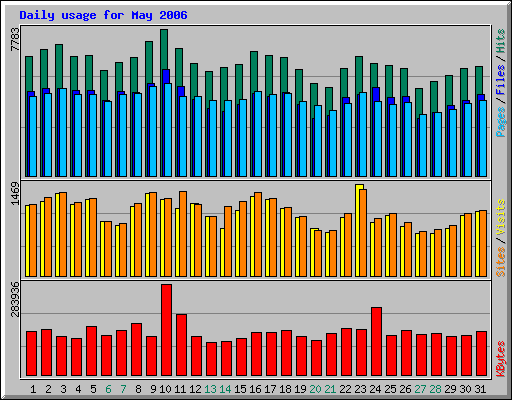The image size is (512, 400).
Task: Click day label 31 on the x-axis
Action: coord(480,389)
